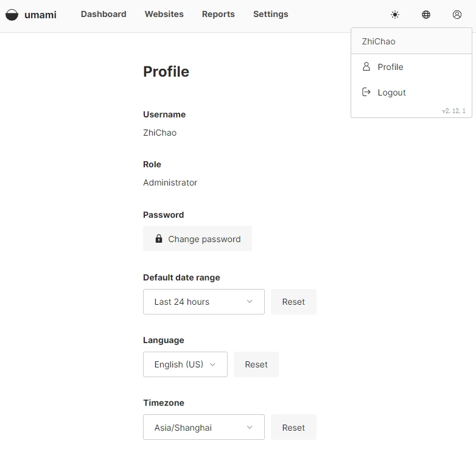This screenshot has height=452, width=476.
Task: Click the lock icon on Change password
Action: tap(159, 239)
